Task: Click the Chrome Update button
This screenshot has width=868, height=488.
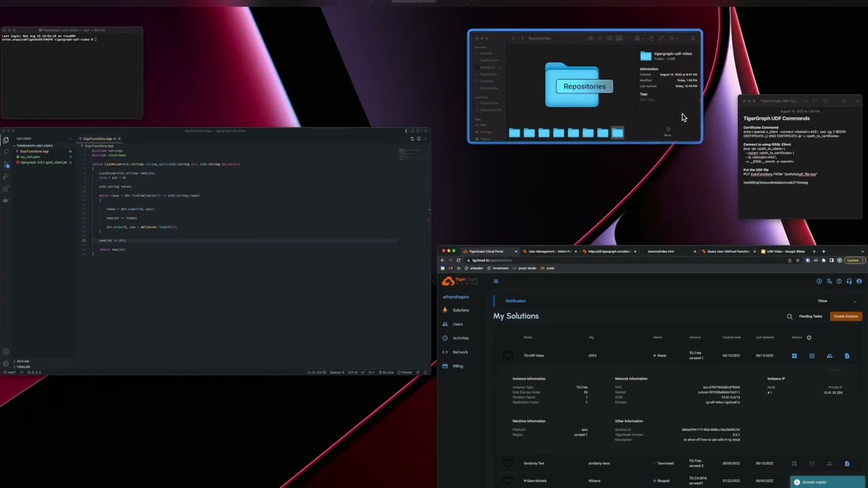Action: (853, 260)
